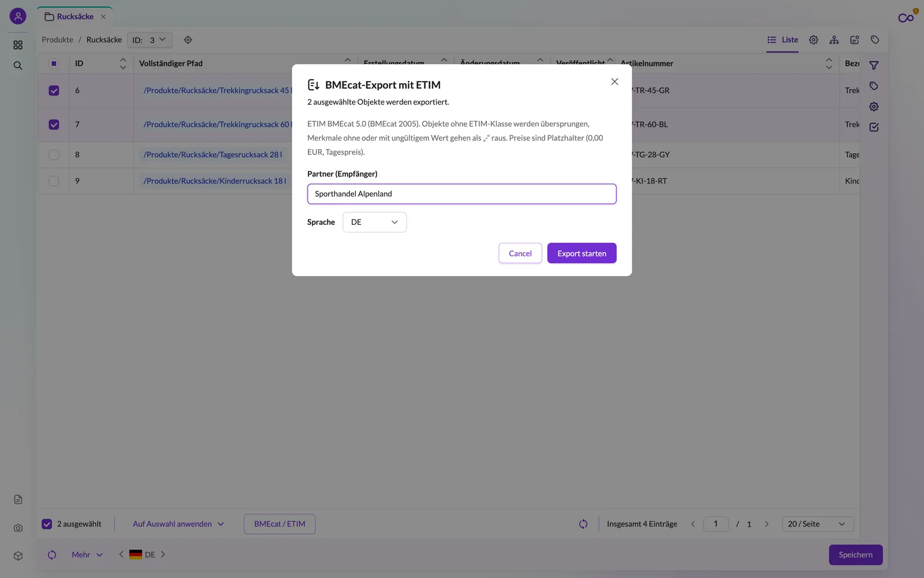The height and width of the screenshot is (578, 924).
Task: Open document icon in left sidebar
Action: click(18, 499)
